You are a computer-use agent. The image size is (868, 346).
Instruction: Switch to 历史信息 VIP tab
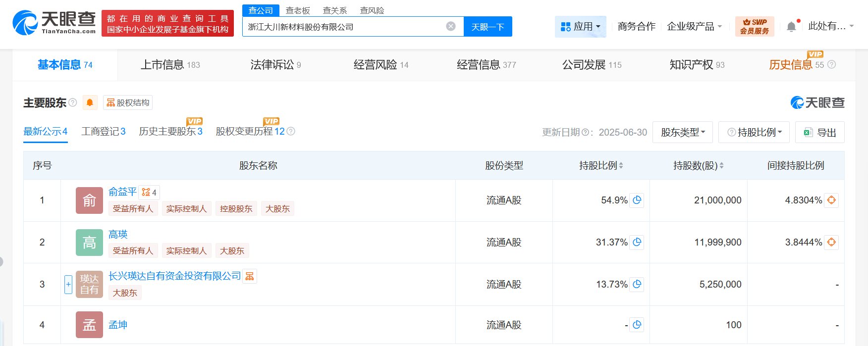(796, 65)
